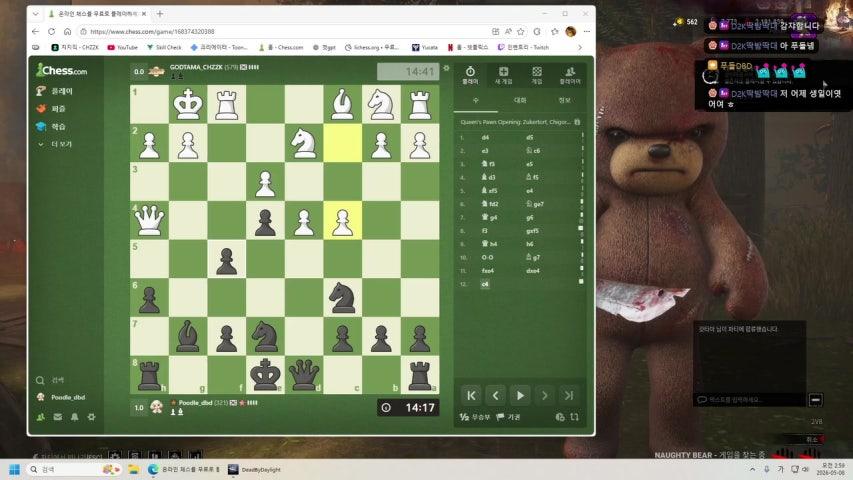853x480 pixels.
Task: Open the Puzzles section in the sidebar
Action: click(51, 109)
